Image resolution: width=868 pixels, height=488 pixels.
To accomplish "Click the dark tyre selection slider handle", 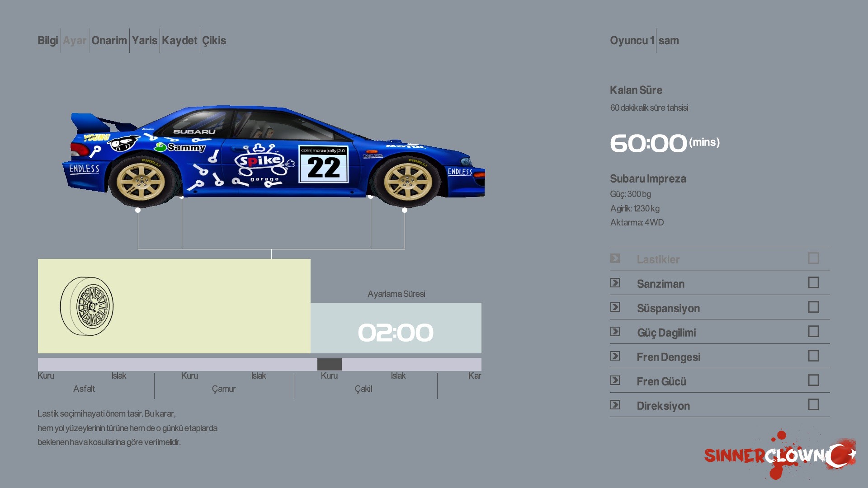I will (x=330, y=364).
